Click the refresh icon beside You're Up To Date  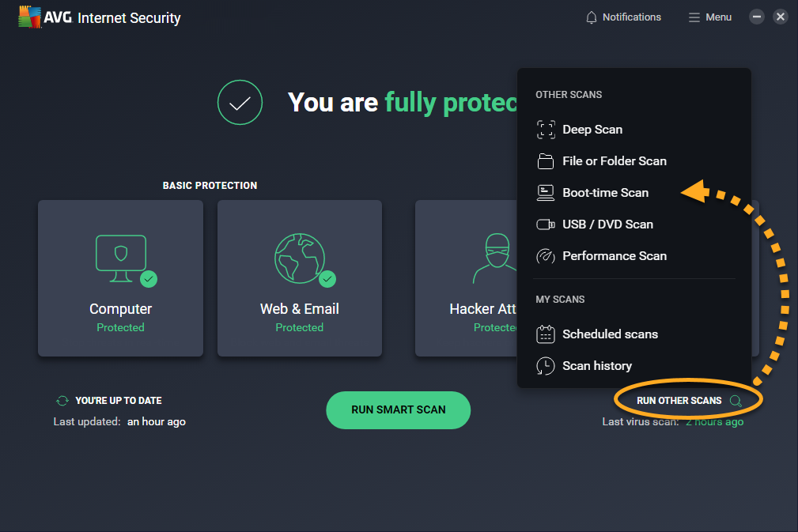(62, 401)
